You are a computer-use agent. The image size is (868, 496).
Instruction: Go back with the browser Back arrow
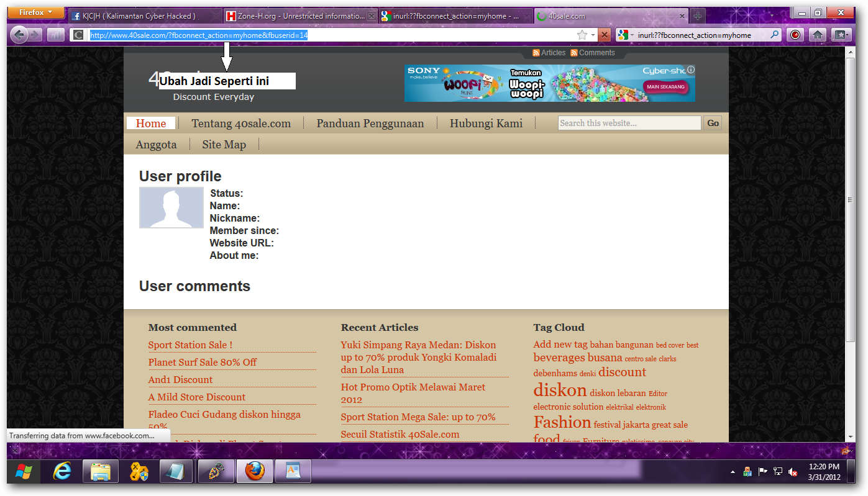click(x=19, y=35)
